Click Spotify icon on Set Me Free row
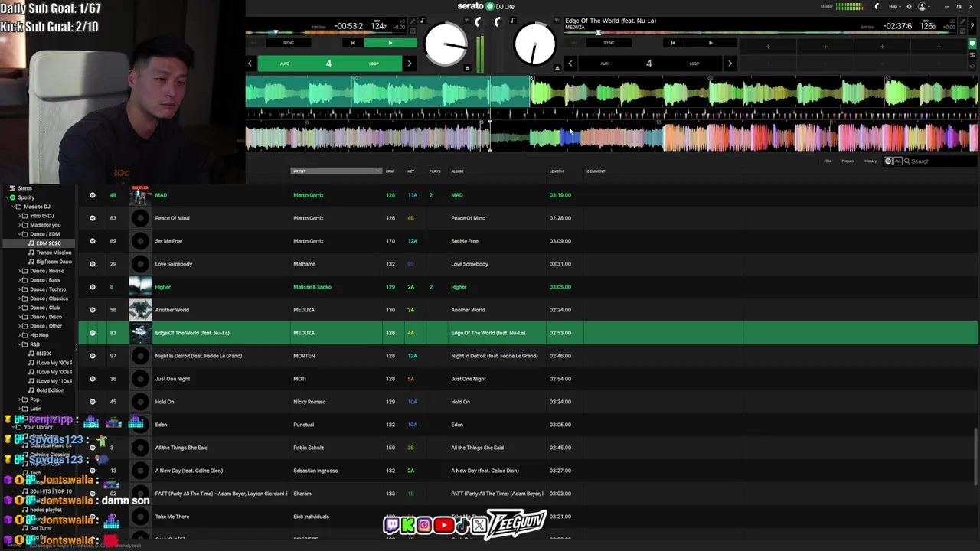 tap(93, 241)
